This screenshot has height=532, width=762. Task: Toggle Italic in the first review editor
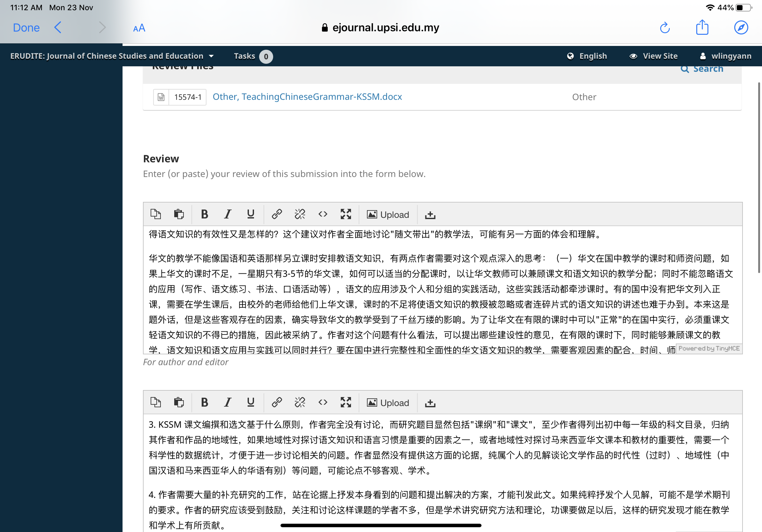tap(227, 214)
